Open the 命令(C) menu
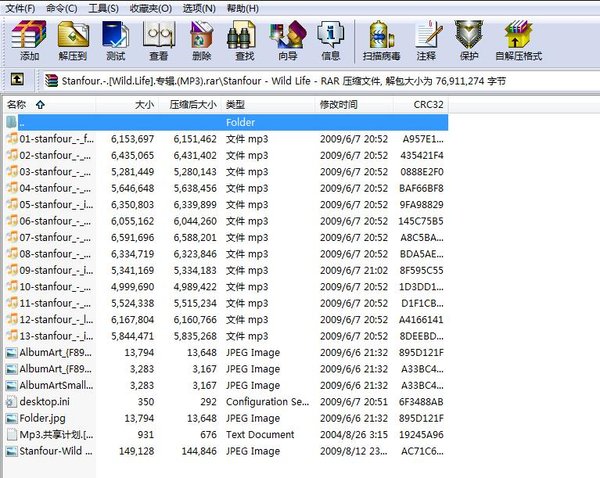 (x=62, y=8)
